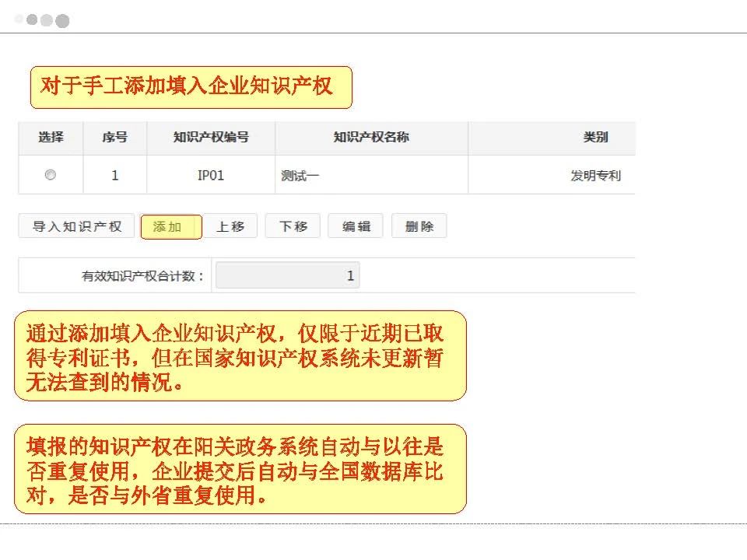Click the 编辑 button

(356, 226)
